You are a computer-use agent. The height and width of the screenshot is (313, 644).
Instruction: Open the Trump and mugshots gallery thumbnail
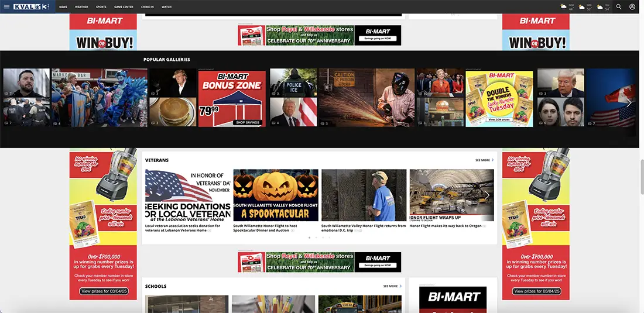(561, 98)
